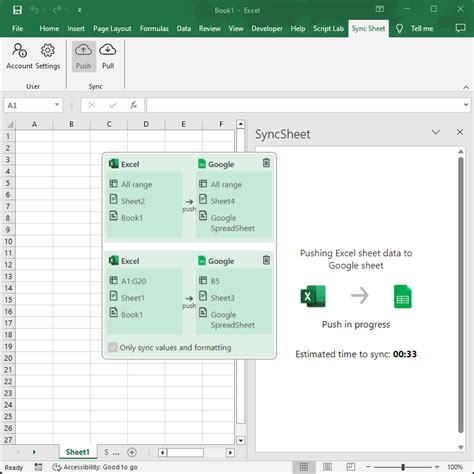Open the Settings gear button
The height and width of the screenshot is (474, 474).
click(x=48, y=56)
